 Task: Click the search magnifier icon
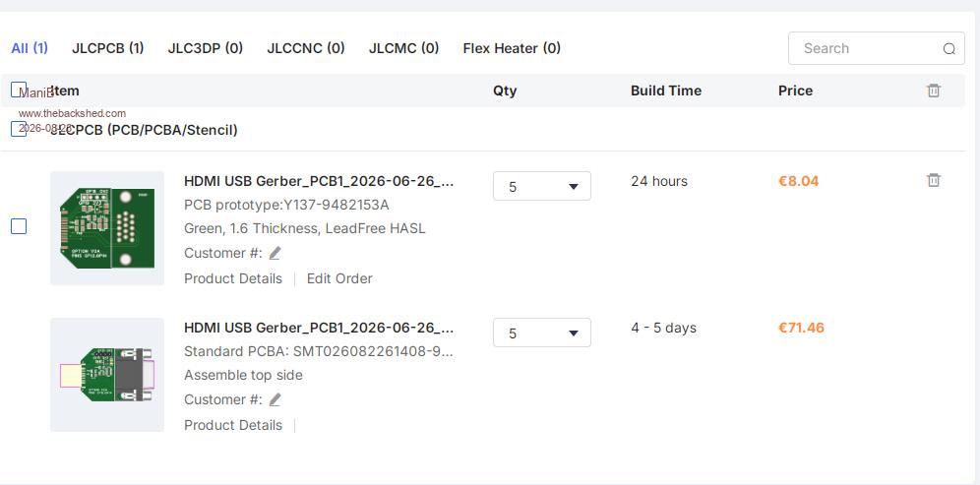pos(949,49)
